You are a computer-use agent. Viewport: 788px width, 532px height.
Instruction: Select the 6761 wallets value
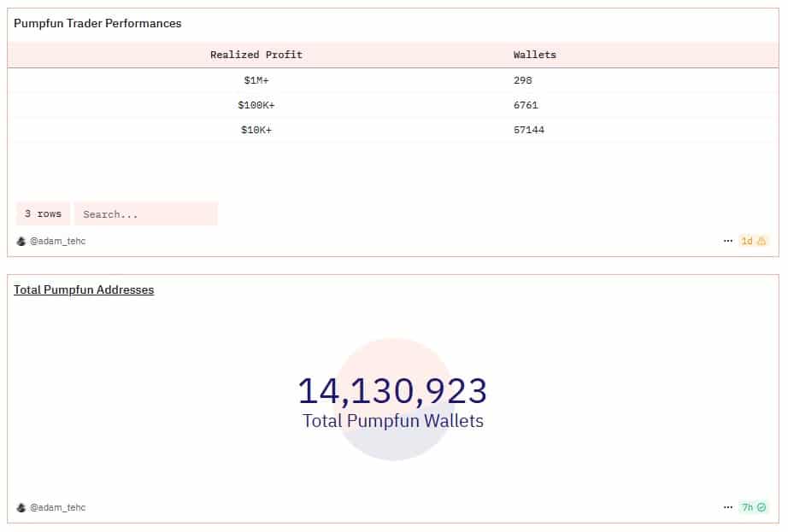526,105
